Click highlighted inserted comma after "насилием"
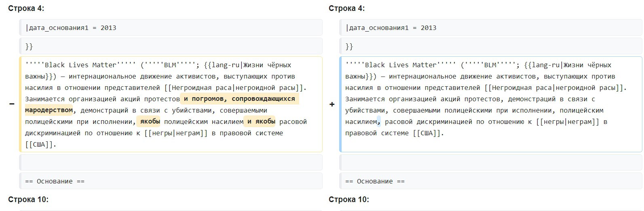The height and width of the screenshot is (211, 644). pyautogui.click(x=379, y=121)
